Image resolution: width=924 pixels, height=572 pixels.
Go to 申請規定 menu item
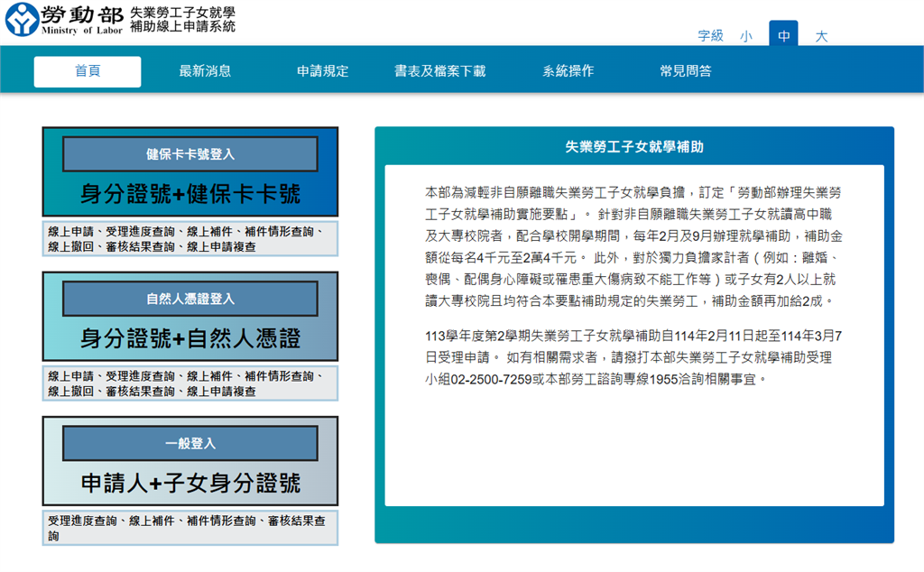tap(322, 71)
